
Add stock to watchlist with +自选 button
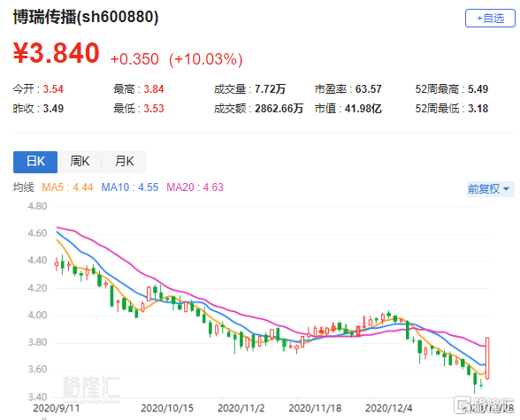[x=490, y=19]
